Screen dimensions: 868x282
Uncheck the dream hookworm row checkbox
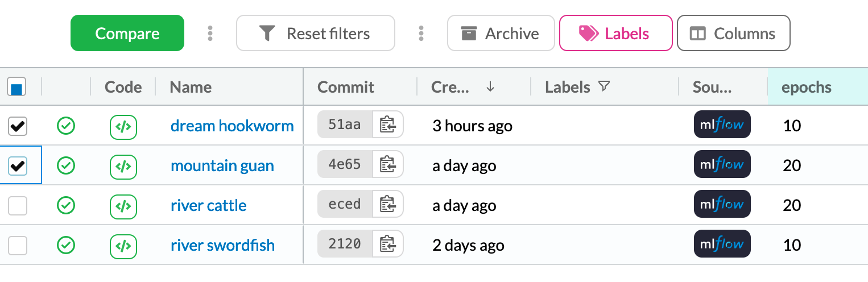pyautogui.click(x=18, y=126)
